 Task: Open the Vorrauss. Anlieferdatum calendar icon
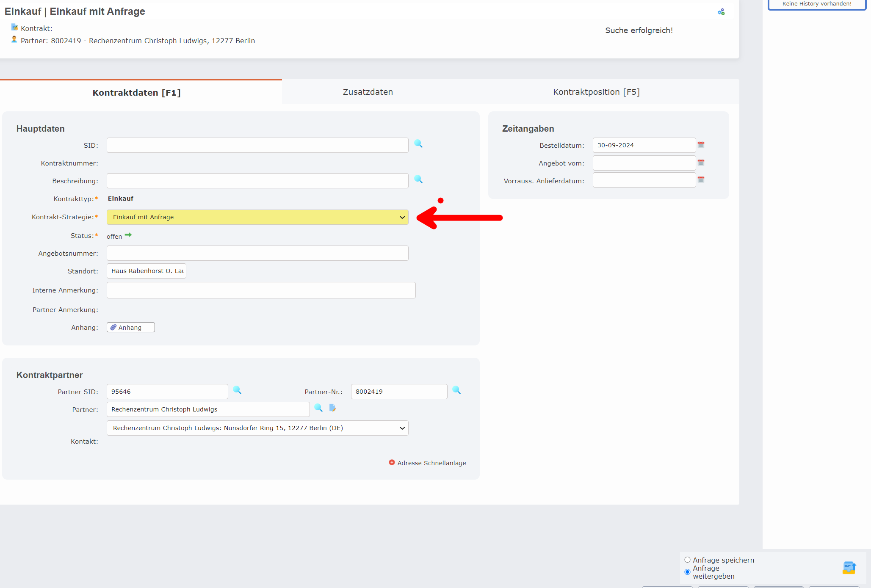pyautogui.click(x=701, y=180)
